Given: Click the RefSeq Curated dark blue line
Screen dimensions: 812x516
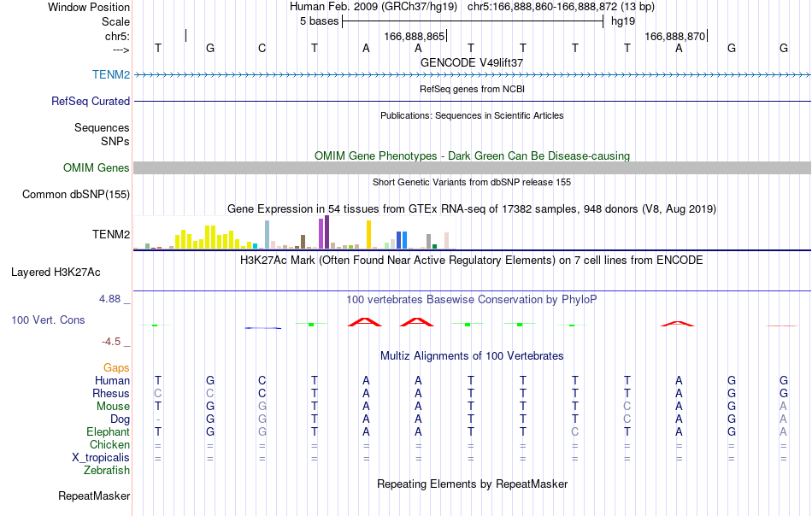Looking at the screenshot, I should (x=473, y=101).
